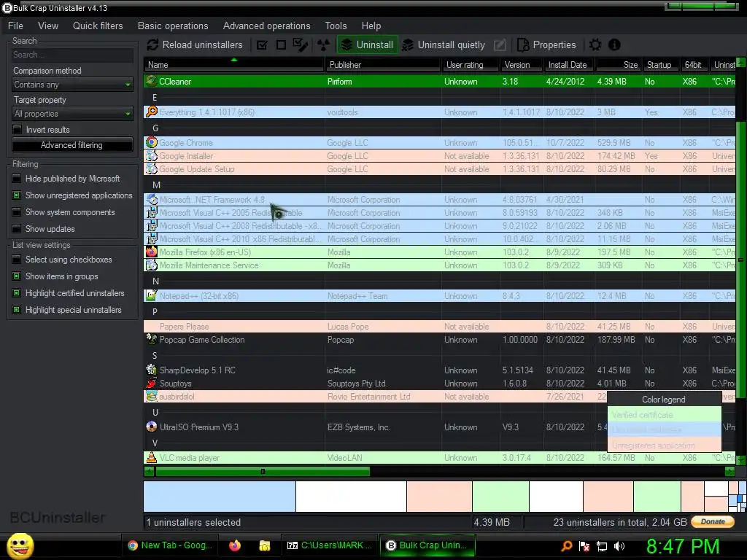Open the Help menu
Image resolution: width=747 pixels, height=560 pixels.
pyautogui.click(x=371, y=26)
